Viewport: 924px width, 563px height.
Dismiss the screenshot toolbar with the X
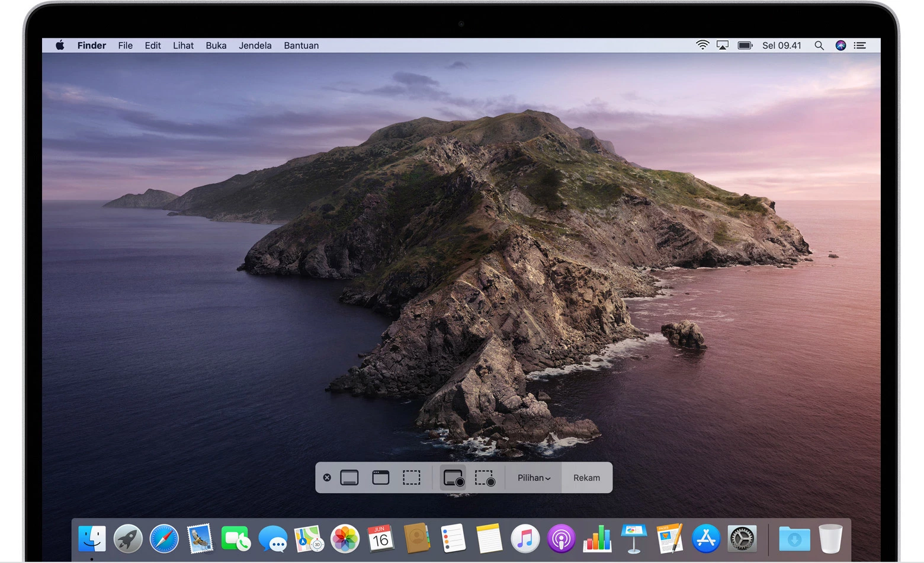coord(328,478)
